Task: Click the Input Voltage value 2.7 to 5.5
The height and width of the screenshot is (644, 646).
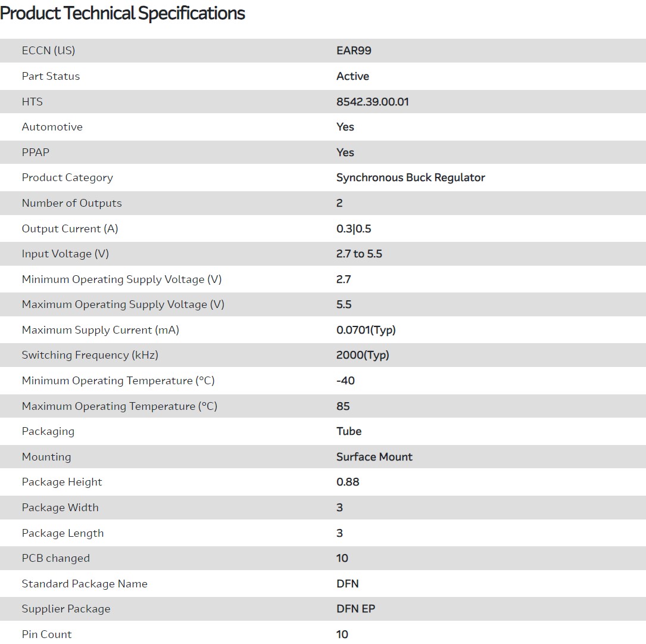Action: click(359, 254)
